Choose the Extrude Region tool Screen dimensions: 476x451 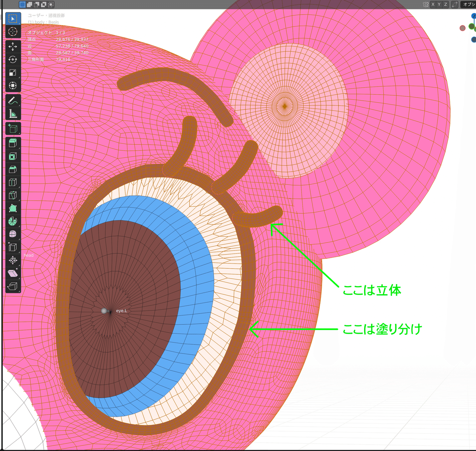(x=13, y=143)
